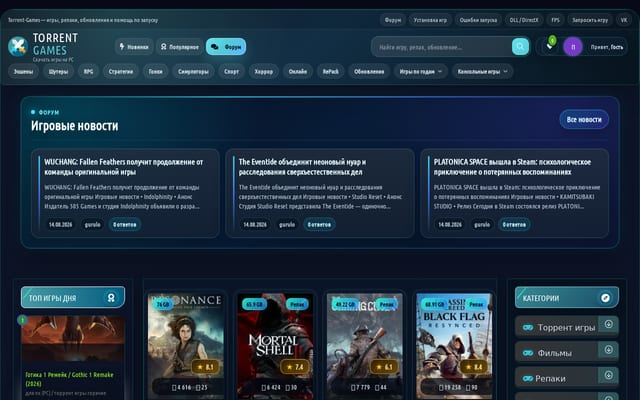Click the 74 GB size badge on Resonance

pos(163,304)
